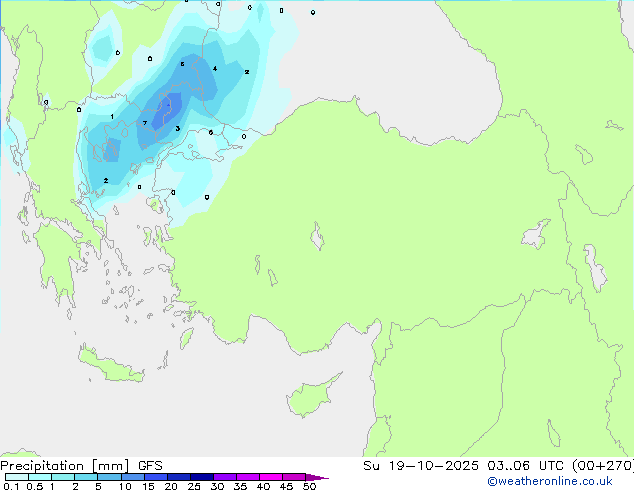Viewport: 634px width, 490px height.
Task: Click the 0.5–1 mm legend color swatch
Action: pyautogui.click(x=40, y=477)
